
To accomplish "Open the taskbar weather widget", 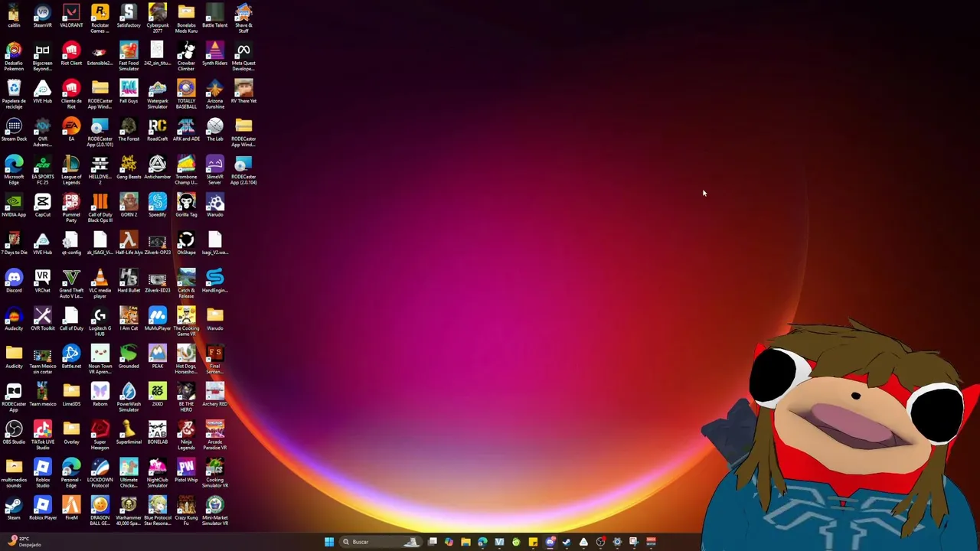I will click(x=23, y=542).
